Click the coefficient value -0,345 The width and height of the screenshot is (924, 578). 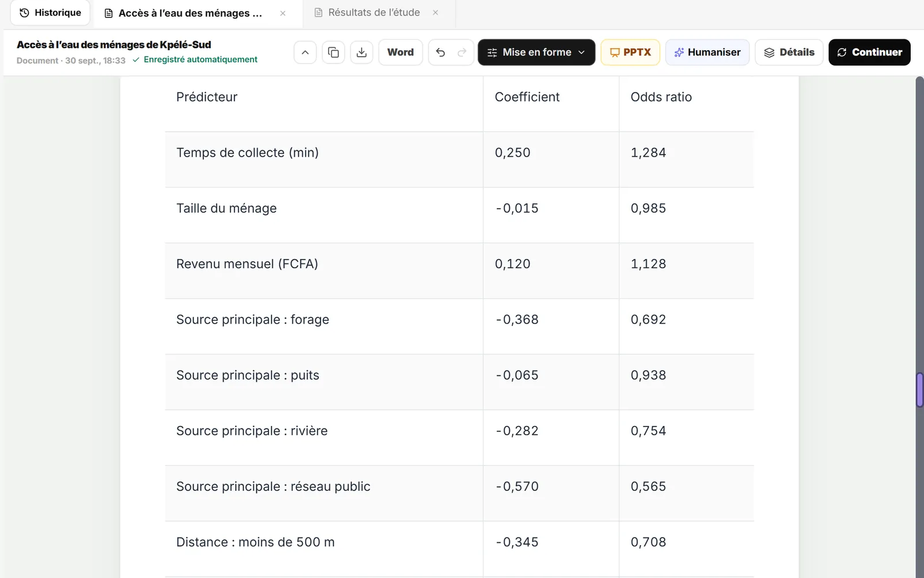point(517,542)
